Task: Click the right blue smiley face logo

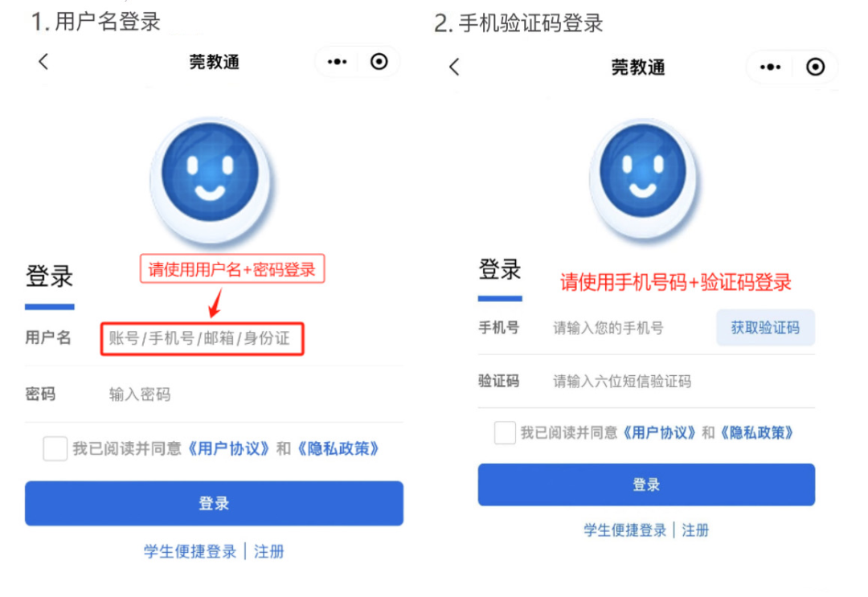Action: [x=643, y=178]
